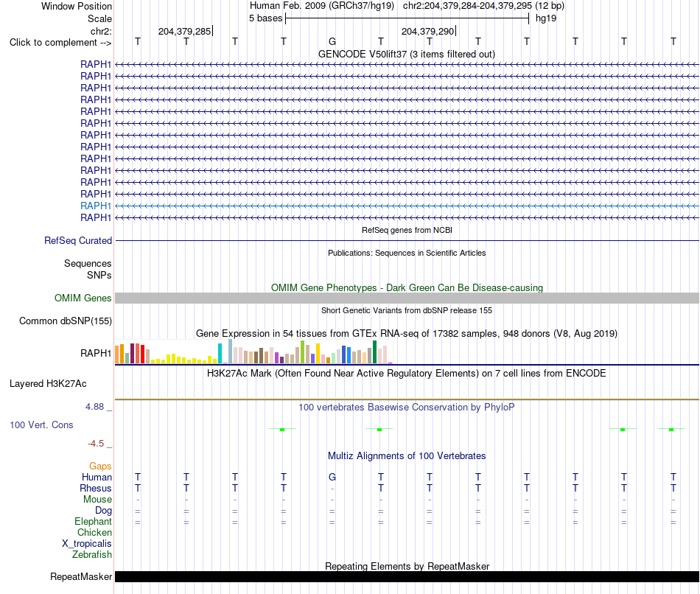Click the -4.5 PhyloP lower axis value
Viewport: 700px width, 594px height.
tap(96, 444)
